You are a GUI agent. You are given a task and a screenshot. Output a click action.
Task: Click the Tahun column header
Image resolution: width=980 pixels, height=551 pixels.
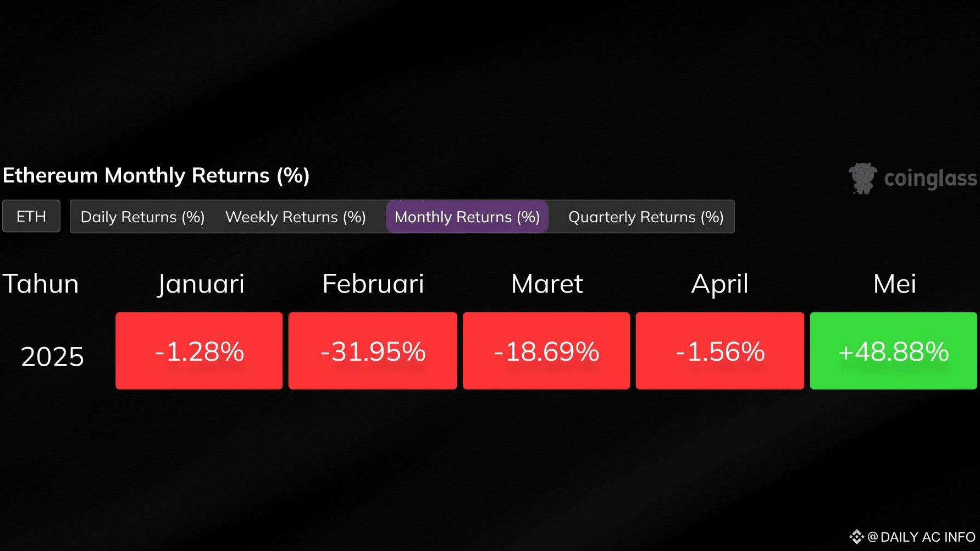[x=41, y=284]
